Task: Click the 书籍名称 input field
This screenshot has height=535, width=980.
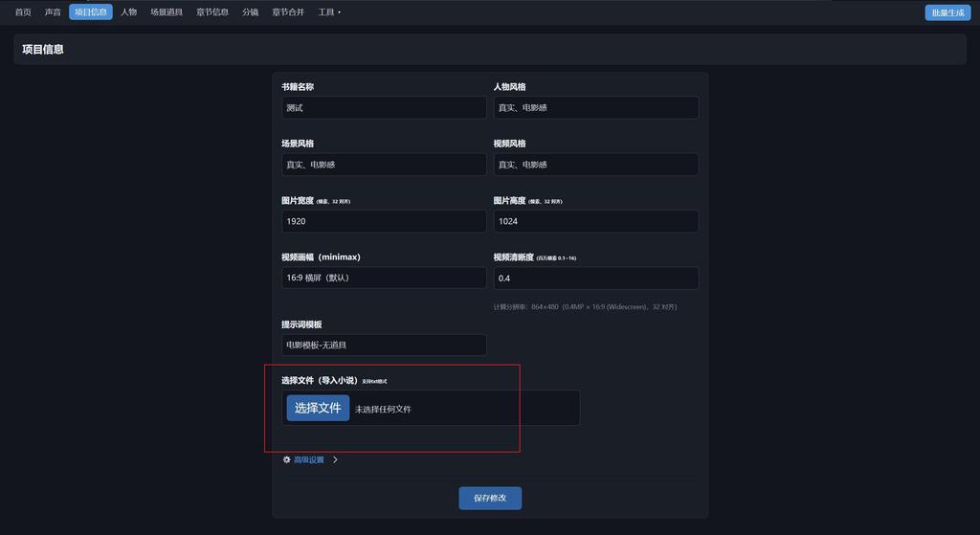Action: coord(384,107)
